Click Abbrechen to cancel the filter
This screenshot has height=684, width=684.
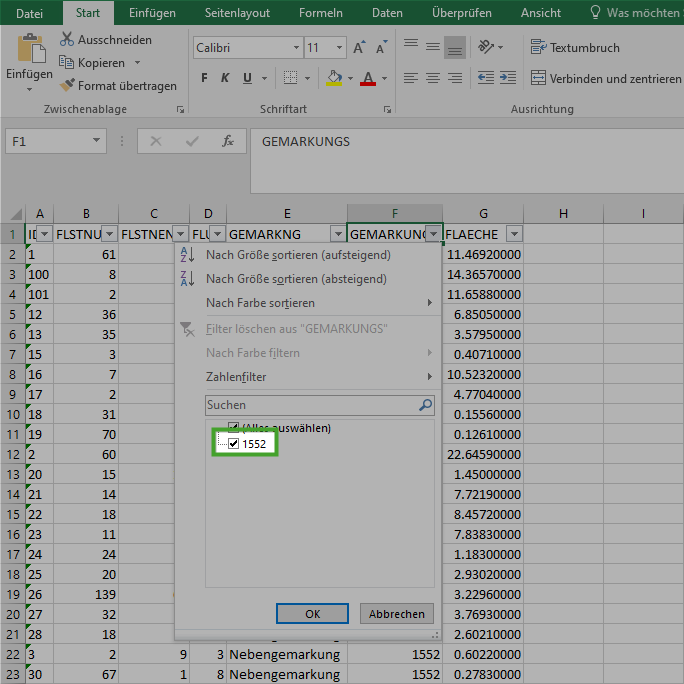click(397, 614)
